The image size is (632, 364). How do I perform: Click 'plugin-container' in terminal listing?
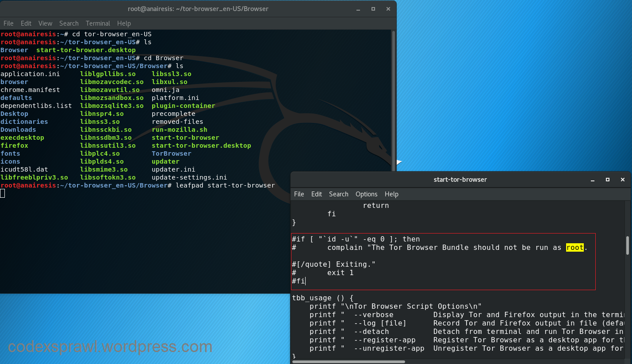[x=184, y=106]
